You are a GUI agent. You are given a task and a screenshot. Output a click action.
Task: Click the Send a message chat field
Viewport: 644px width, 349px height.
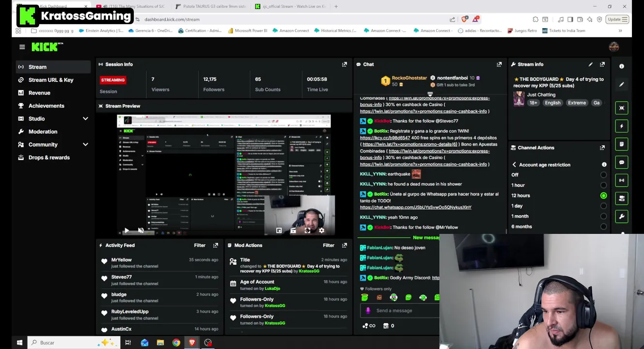pyautogui.click(x=400, y=311)
